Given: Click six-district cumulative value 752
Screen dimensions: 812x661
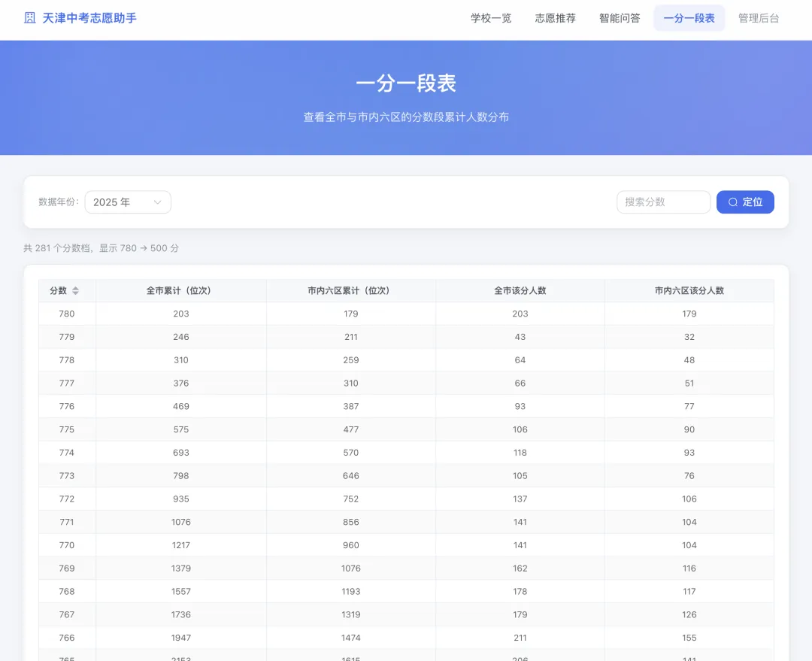Looking at the screenshot, I should pos(351,499).
